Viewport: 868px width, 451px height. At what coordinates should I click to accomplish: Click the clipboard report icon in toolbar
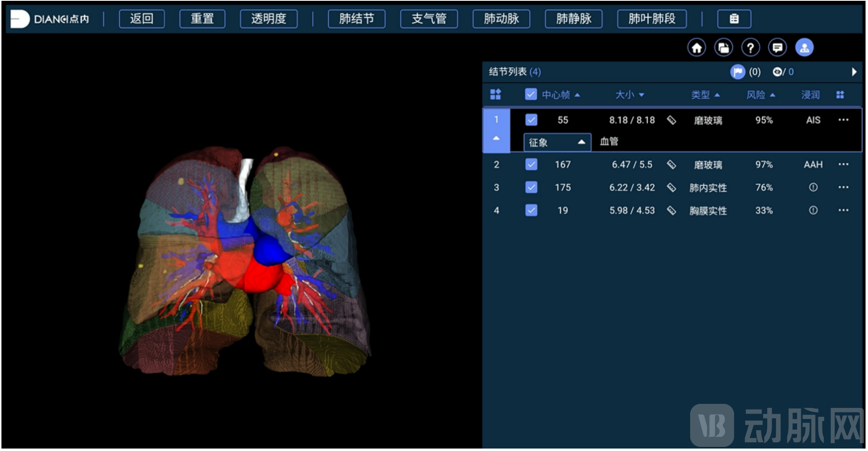[x=734, y=19]
